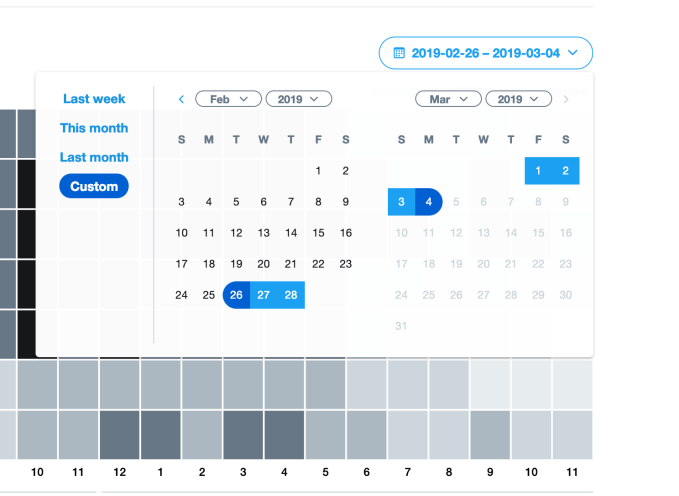Viewport: 679px width, 496px height.
Task: Pick March 4 end date
Action: coord(428,202)
